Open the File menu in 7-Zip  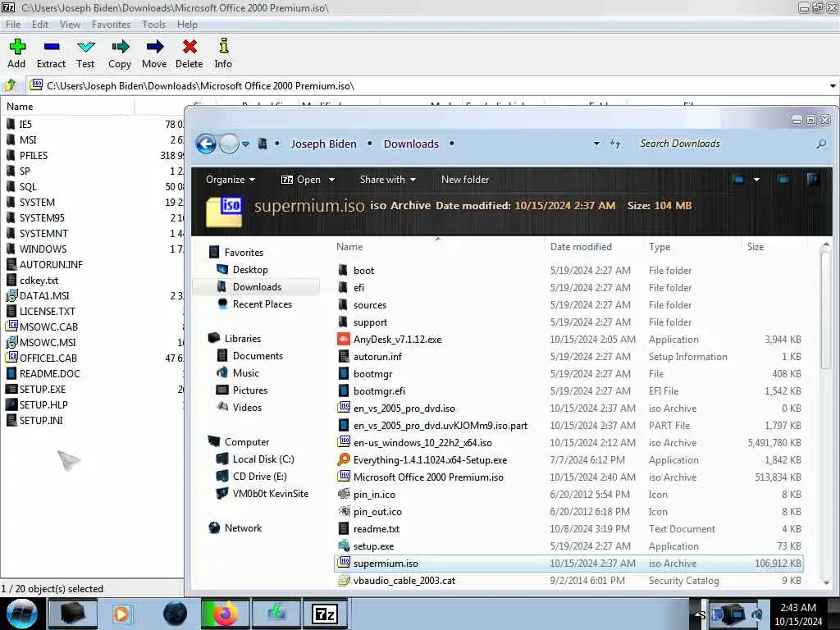(x=13, y=25)
